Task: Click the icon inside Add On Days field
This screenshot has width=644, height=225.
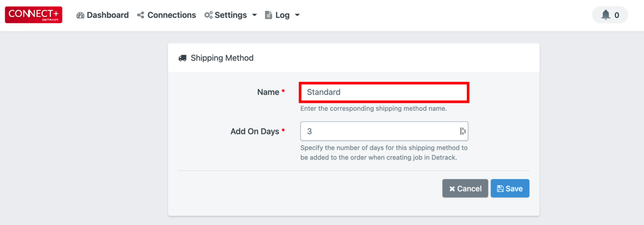Action: 462,131
